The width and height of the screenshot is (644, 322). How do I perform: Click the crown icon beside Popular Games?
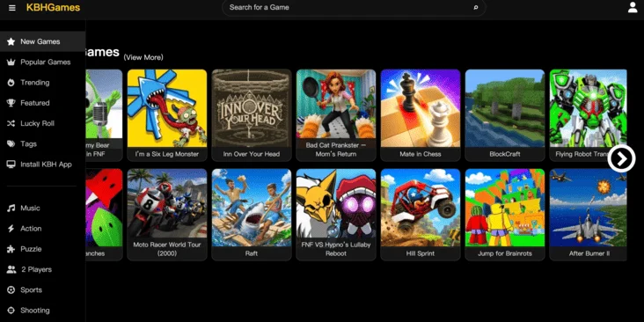coord(11,62)
